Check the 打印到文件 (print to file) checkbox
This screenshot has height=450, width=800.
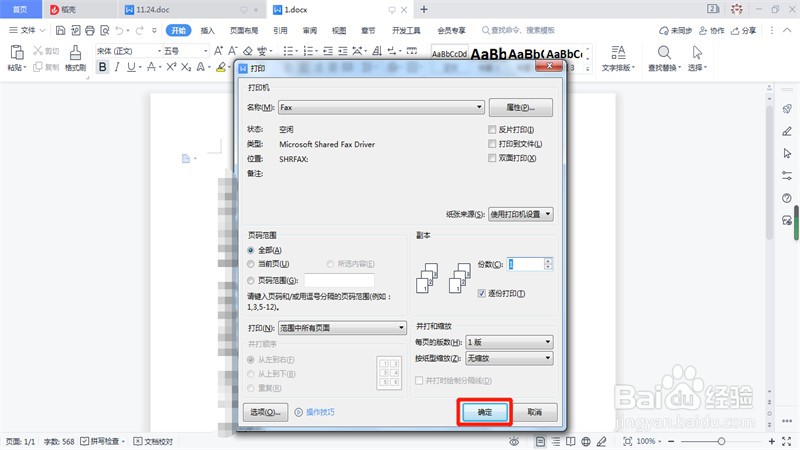pyautogui.click(x=492, y=144)
